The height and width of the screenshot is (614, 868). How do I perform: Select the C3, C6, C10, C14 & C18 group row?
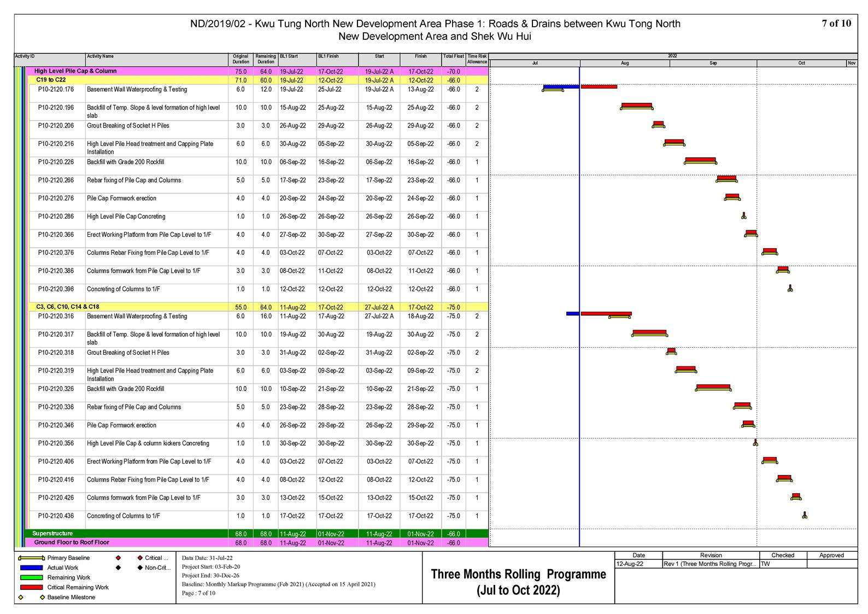tap(258, 307)
